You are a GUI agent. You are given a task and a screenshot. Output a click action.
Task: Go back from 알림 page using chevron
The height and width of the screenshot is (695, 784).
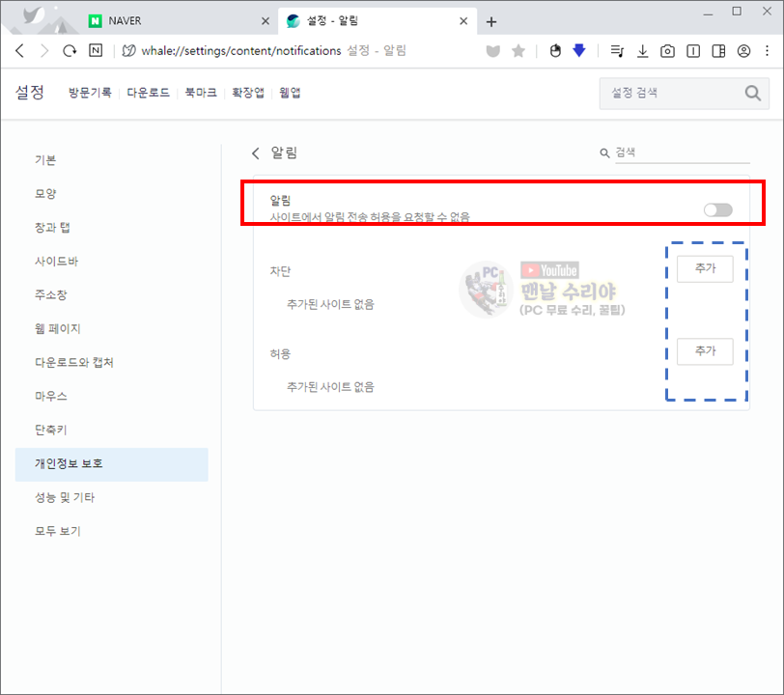(x=256, y=153)
